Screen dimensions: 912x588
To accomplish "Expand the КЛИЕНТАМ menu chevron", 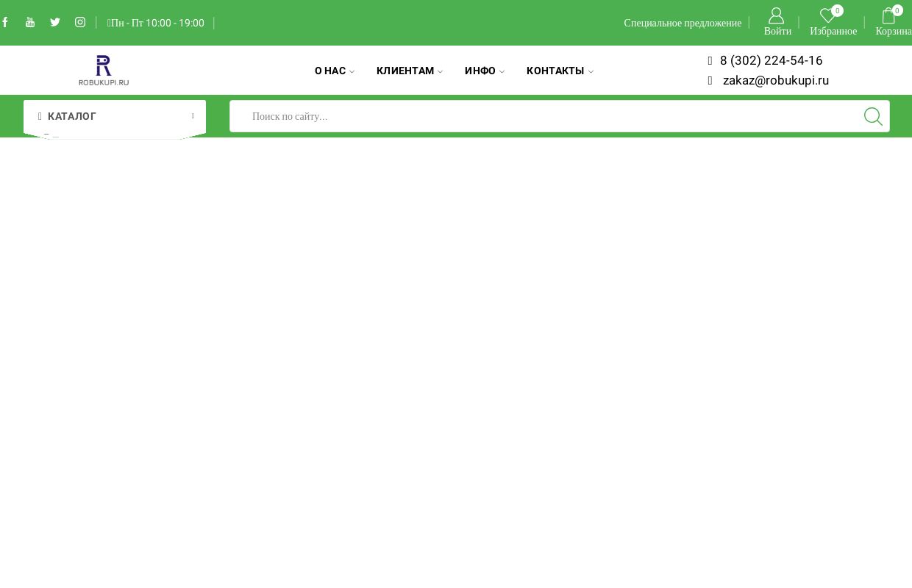I will tap(440, 72).
